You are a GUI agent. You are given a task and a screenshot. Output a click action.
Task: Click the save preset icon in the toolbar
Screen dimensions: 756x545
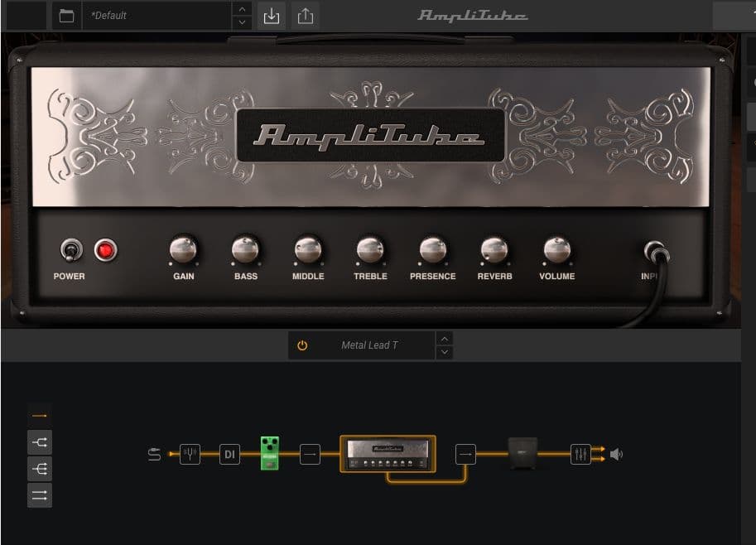pyautogui.click(x=271, y=15)
